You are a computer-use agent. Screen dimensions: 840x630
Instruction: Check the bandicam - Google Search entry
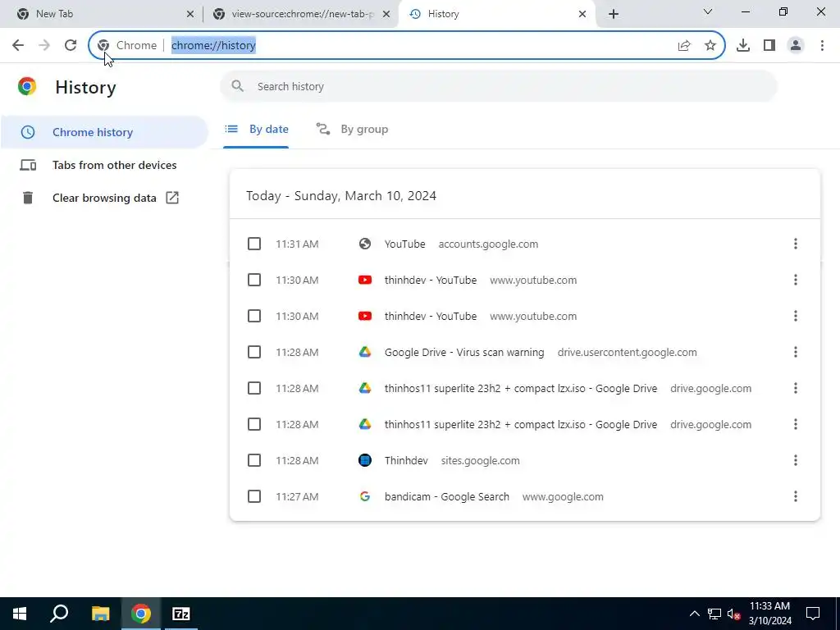tap(254, 496)
